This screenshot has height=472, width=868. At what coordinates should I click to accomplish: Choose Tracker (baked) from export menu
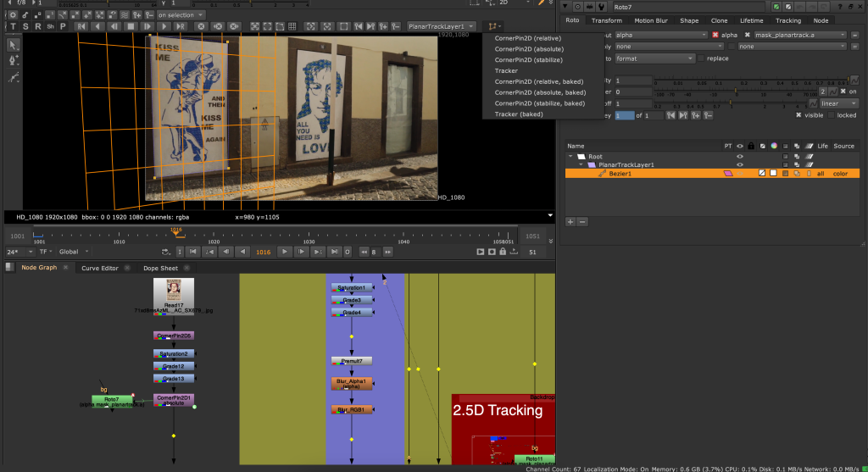(519, 114)
